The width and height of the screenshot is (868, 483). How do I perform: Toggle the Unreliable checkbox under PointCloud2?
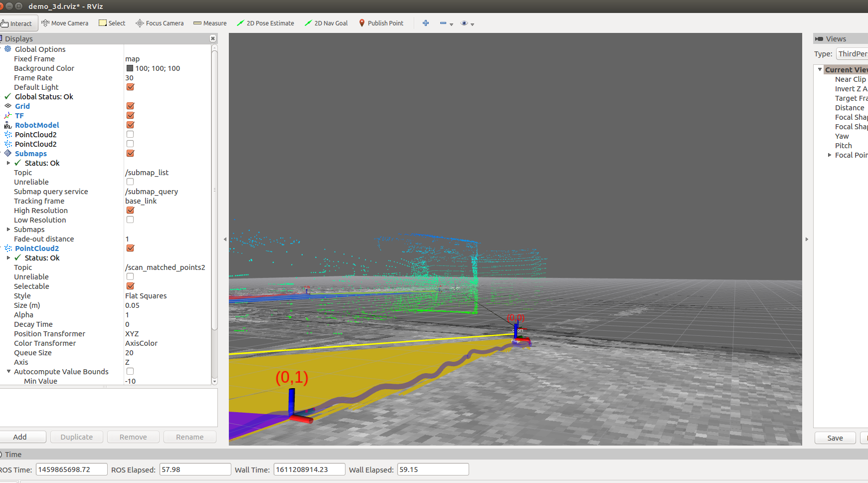pos(130,276)
